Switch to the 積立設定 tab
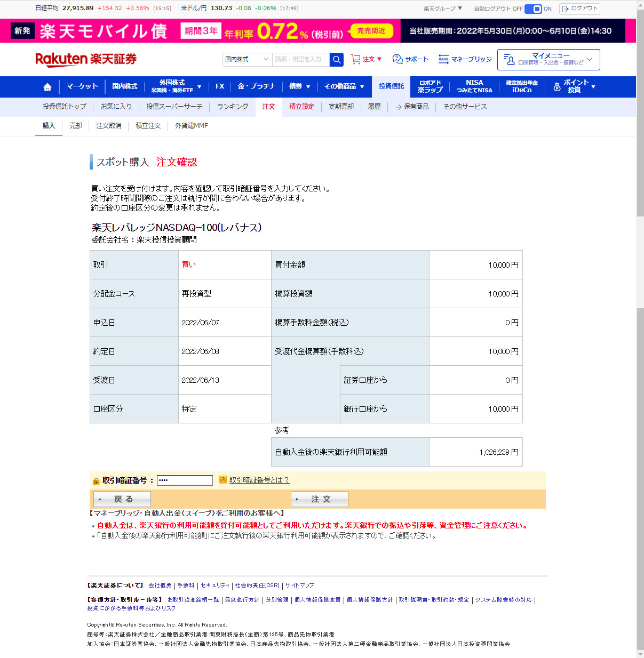644x658 pixels. click(x=301, y=107)
